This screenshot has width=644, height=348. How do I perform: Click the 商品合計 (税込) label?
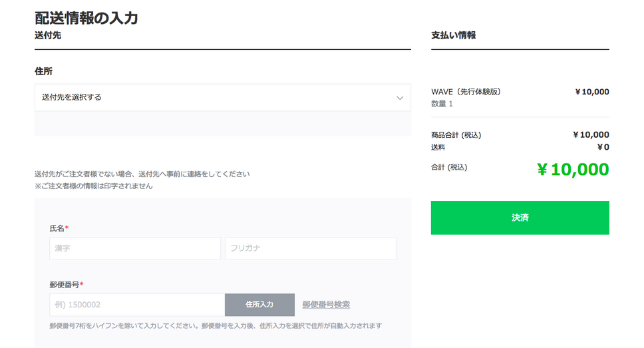point(456,135)
